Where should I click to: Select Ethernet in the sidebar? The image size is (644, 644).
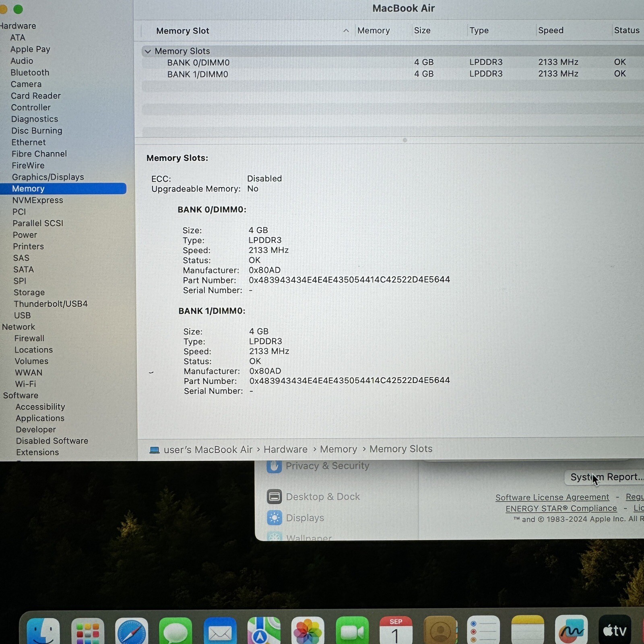(x=29, y=142)
